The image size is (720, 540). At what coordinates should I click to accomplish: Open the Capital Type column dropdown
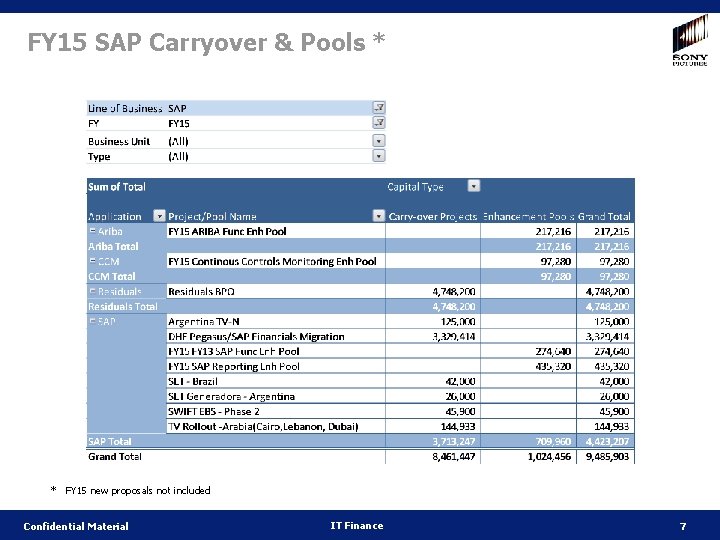[x=474, y=186]
